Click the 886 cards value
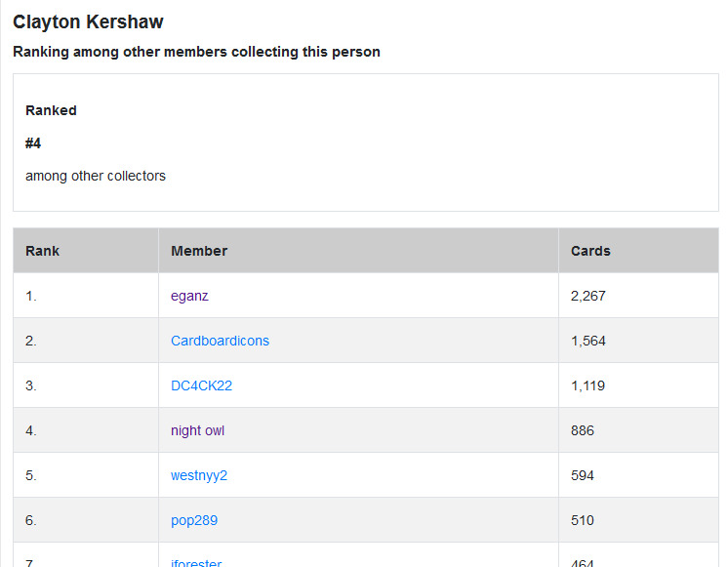This screenshot has height=567, width=728. click(x=583, y=430)
